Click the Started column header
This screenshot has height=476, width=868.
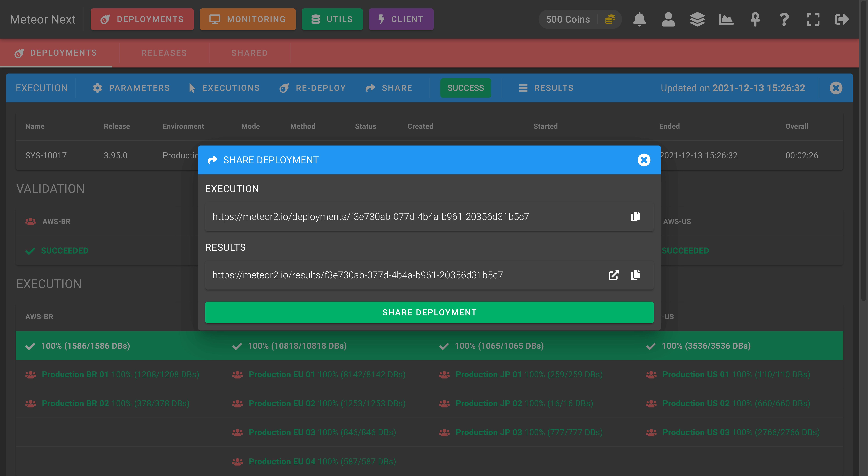coord(546,126)
